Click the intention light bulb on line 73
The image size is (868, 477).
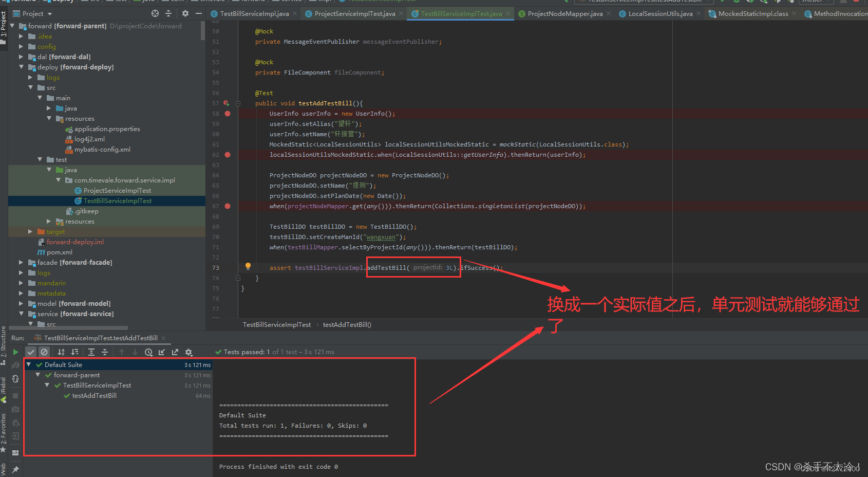click(x=248, y=266)
